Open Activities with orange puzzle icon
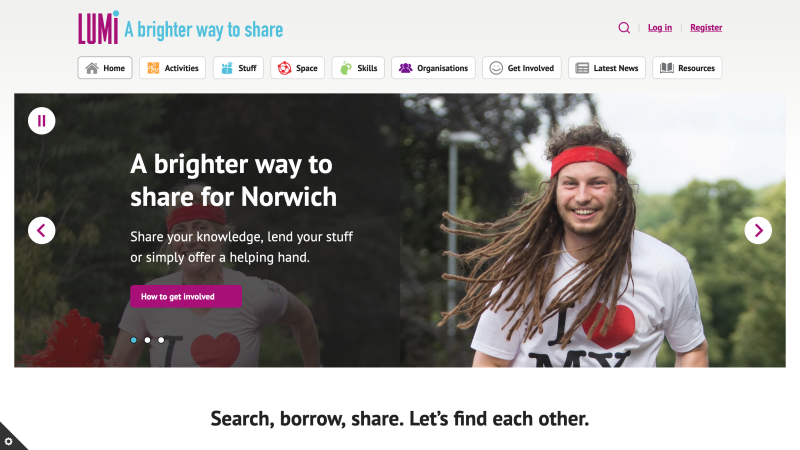Image resolution: width=800 pixels, height=450 pixels. pos(153,68)
